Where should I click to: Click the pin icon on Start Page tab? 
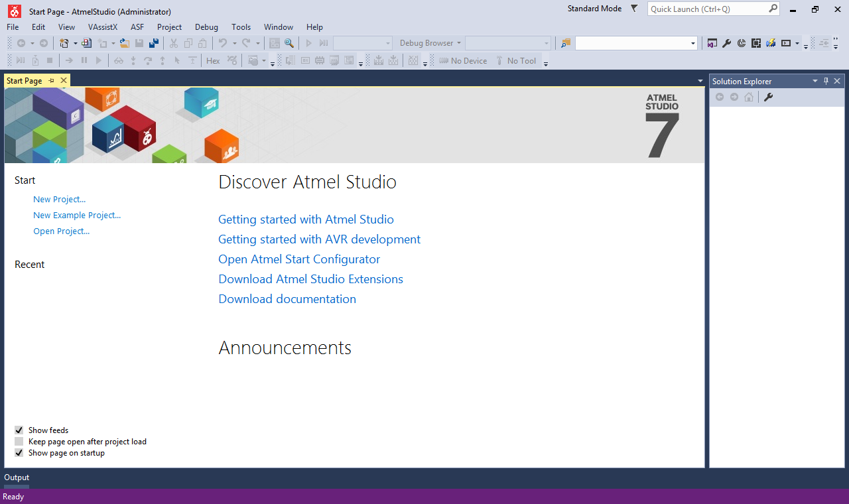52,80
